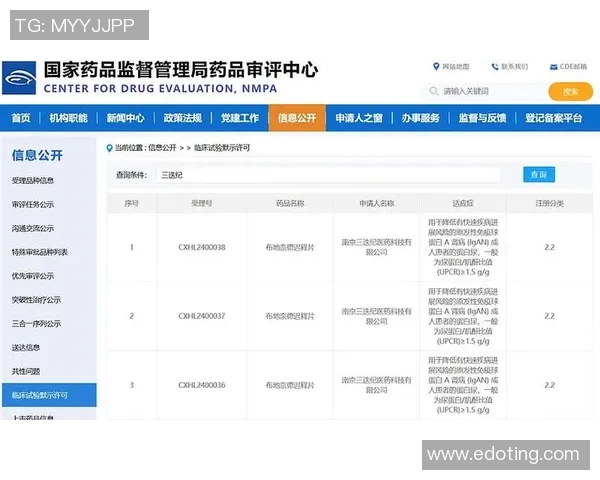This screenshot has width=600, height=480.
Task: Click the 查询条件 field containing 三迭纪
Action: [x=328, y=175]
